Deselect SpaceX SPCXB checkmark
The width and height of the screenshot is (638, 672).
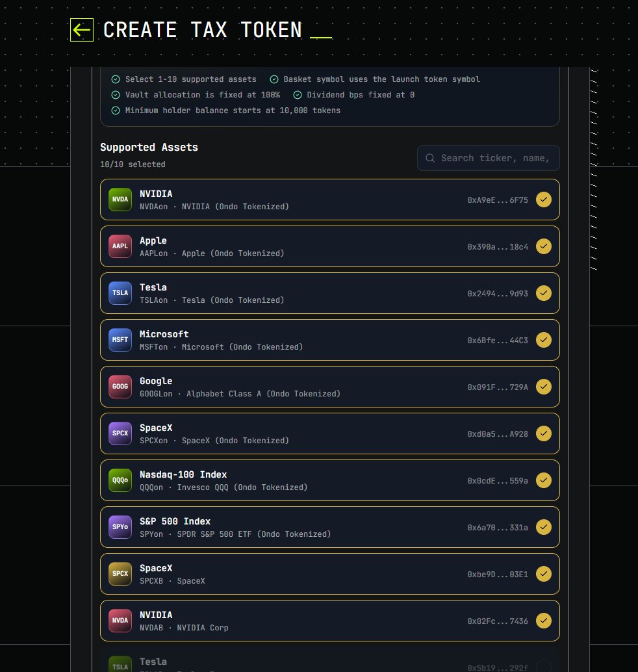pyautogui.click(x=544, y=573)
